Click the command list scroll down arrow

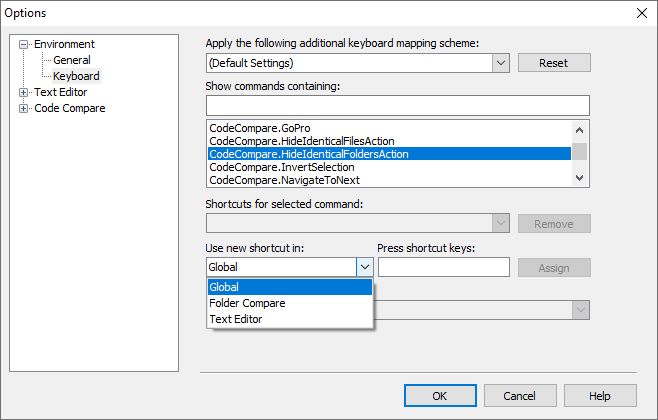[580, 178]
